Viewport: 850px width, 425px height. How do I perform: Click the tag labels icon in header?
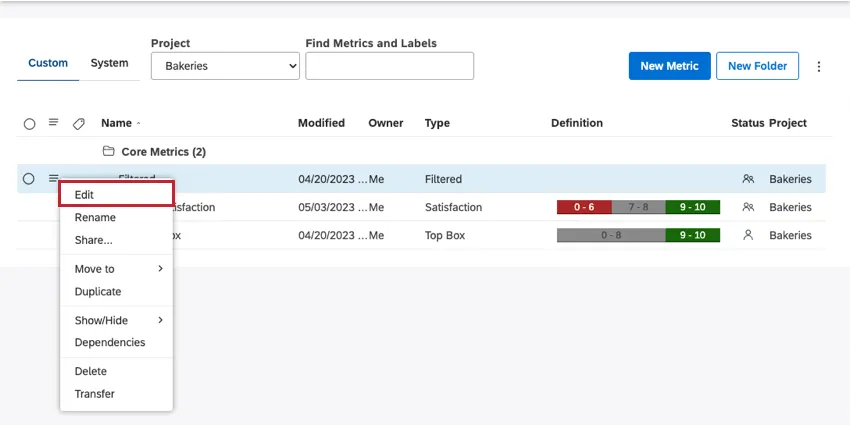click(79, 123)
